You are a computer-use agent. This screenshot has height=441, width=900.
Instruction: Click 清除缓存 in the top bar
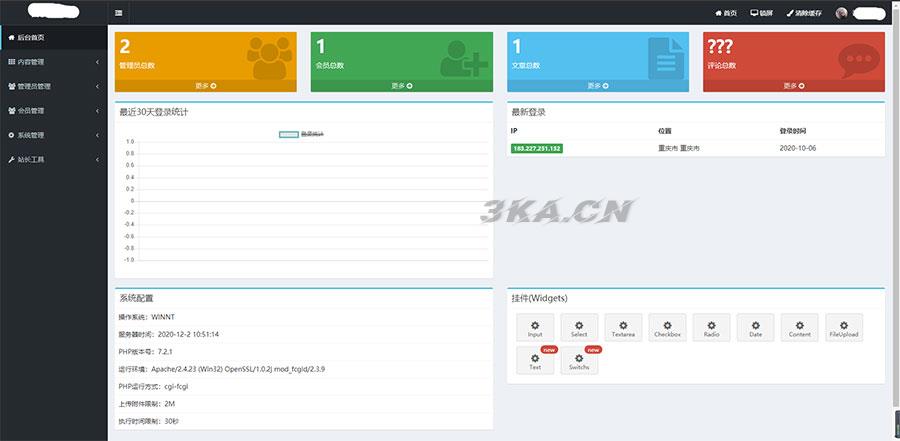pyautogui.click(x=806, y=13)
